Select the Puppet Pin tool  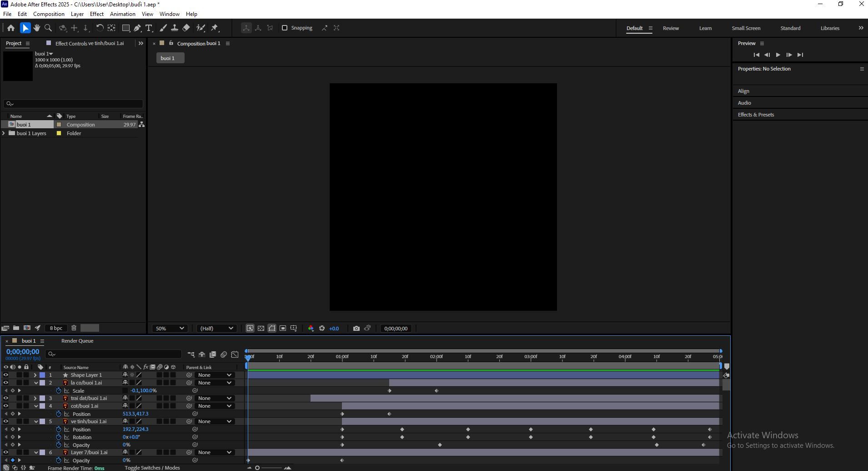pos(215,28)
